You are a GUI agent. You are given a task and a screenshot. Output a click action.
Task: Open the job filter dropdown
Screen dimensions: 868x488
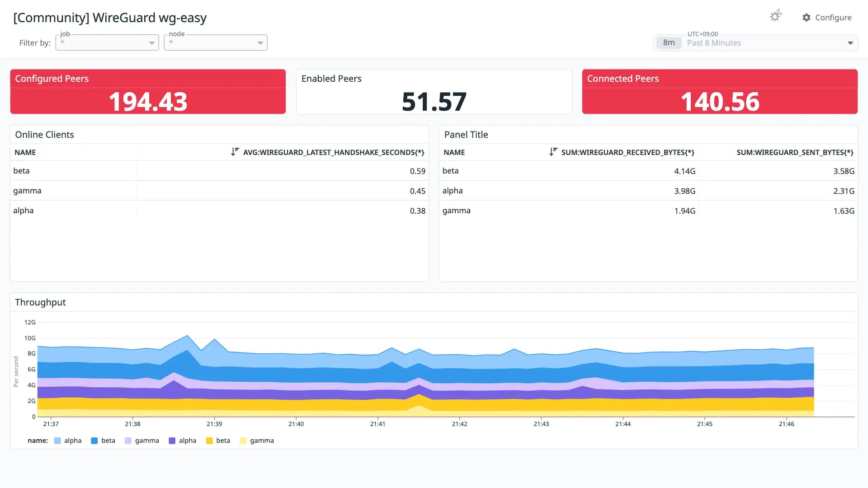[x=107, y=42]
